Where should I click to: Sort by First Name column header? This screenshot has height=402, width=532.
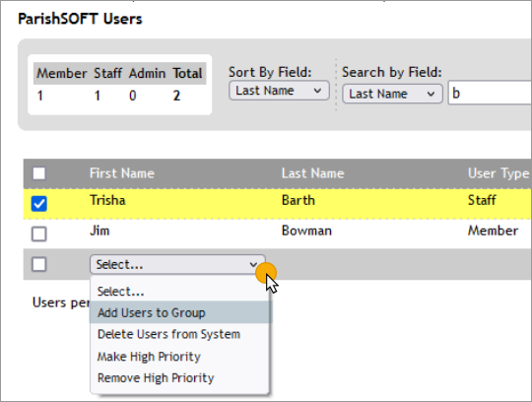click(122, 173)
